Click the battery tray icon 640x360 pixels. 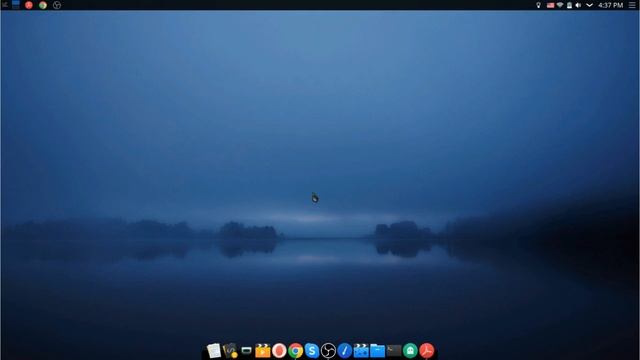[569, 5]
